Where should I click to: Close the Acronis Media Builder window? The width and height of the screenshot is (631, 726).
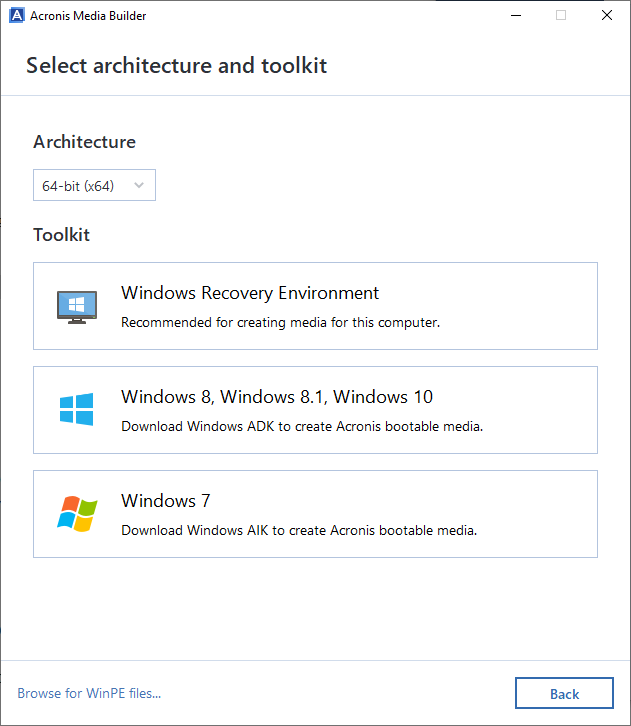click(607, 16)
